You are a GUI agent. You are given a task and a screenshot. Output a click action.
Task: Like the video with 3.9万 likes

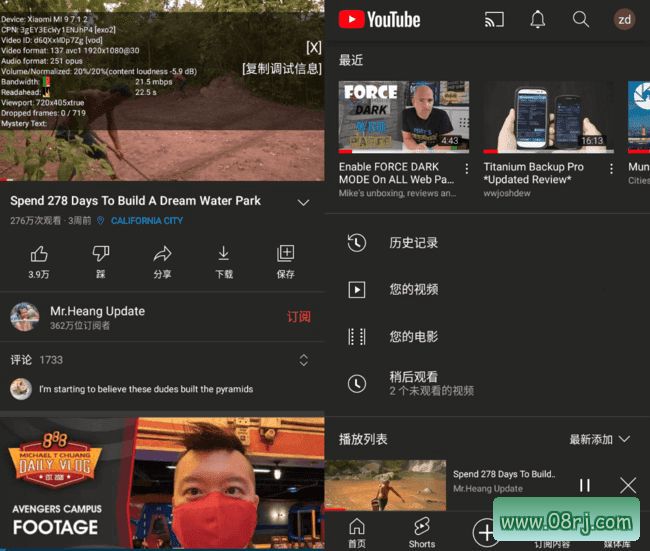[x=39, y=254]
